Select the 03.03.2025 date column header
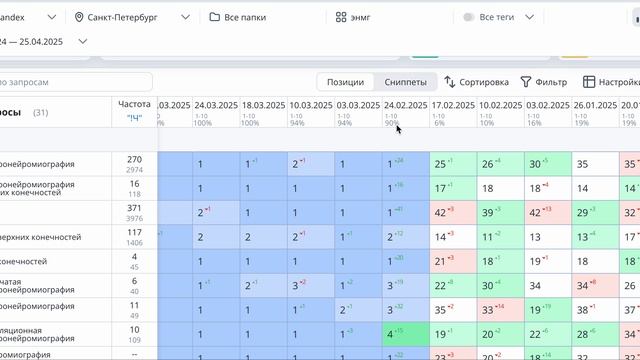 click(358, 105)
